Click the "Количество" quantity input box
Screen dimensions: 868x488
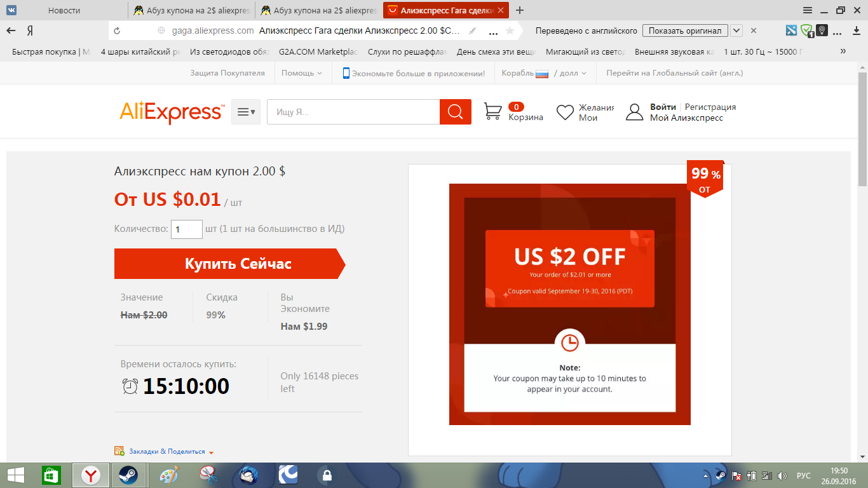187,229
